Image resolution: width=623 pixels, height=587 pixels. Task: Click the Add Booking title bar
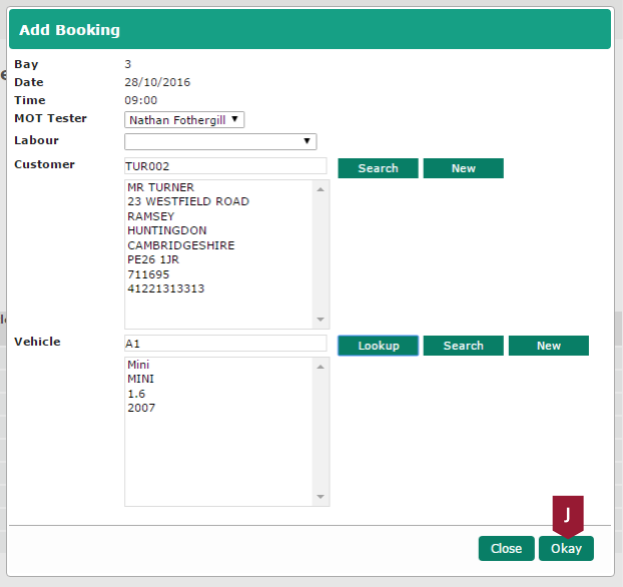[x=310, y=30]
